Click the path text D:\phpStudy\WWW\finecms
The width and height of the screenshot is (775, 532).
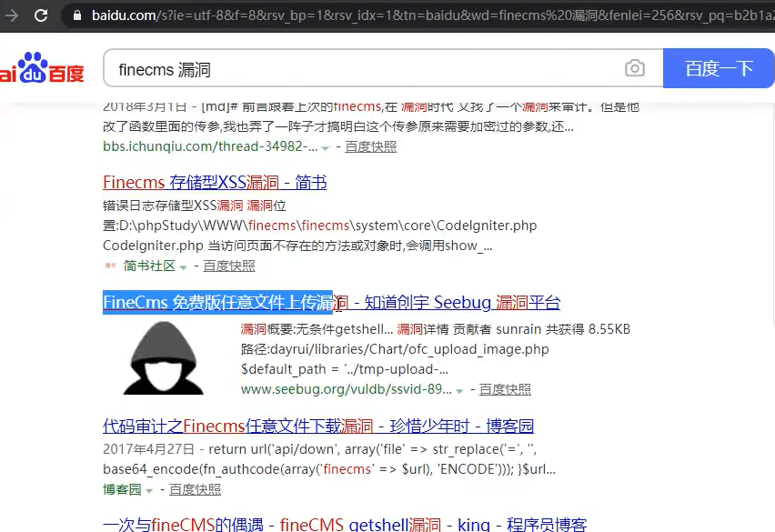pyautogui.click(x=320, y=226)
